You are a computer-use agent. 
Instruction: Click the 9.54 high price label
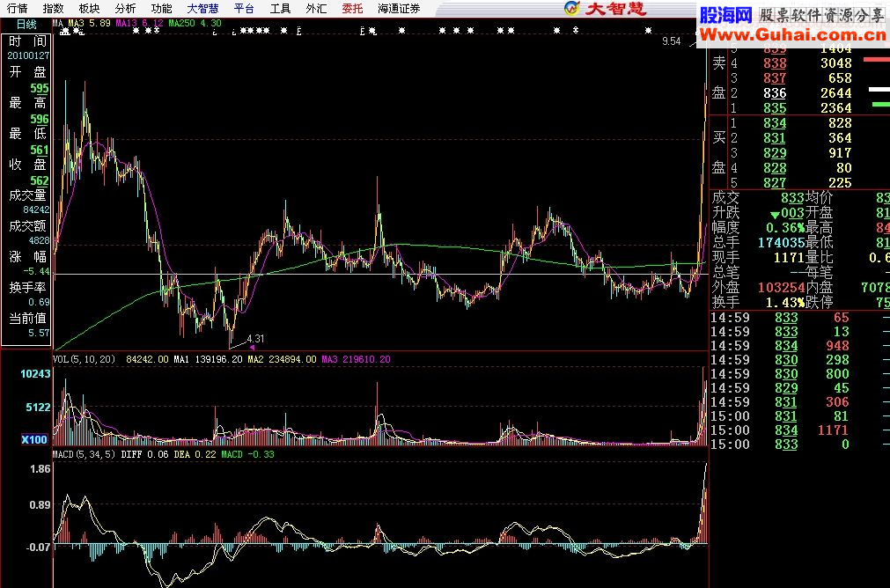(671, 41)
